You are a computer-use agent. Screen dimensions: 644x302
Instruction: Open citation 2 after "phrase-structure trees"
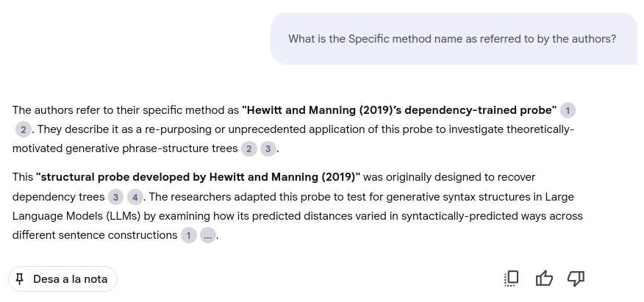point(249,149)
